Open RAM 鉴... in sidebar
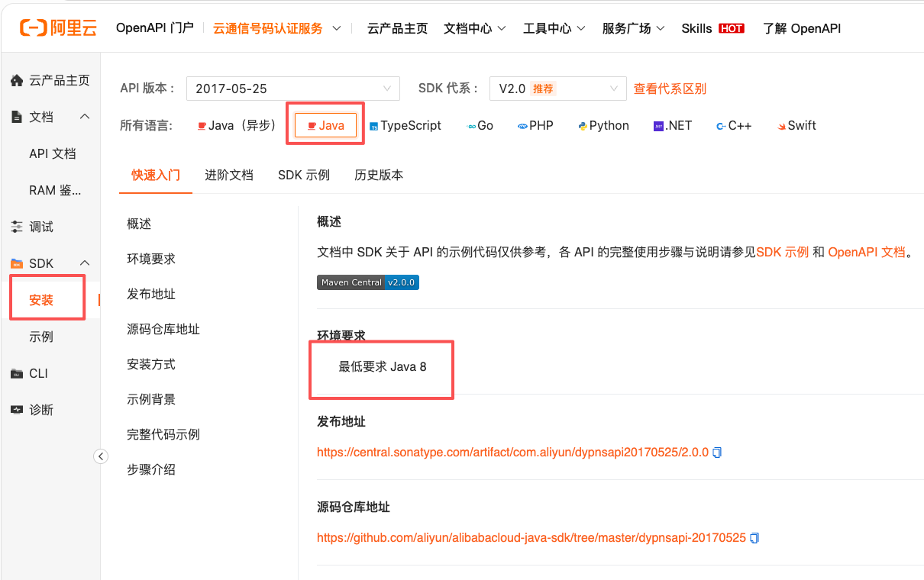Image resolution: width=924 pixels, height=580 pixels. [x=55, y=190]
